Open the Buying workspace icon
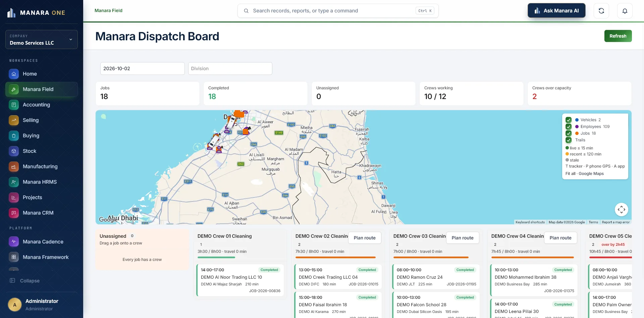The image size is (644, 318). click(14, 136)
